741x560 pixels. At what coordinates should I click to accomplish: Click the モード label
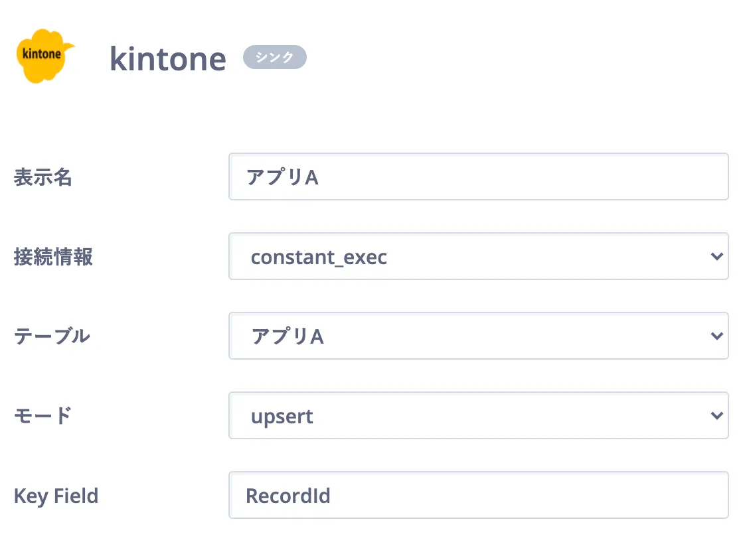[42, 416]
